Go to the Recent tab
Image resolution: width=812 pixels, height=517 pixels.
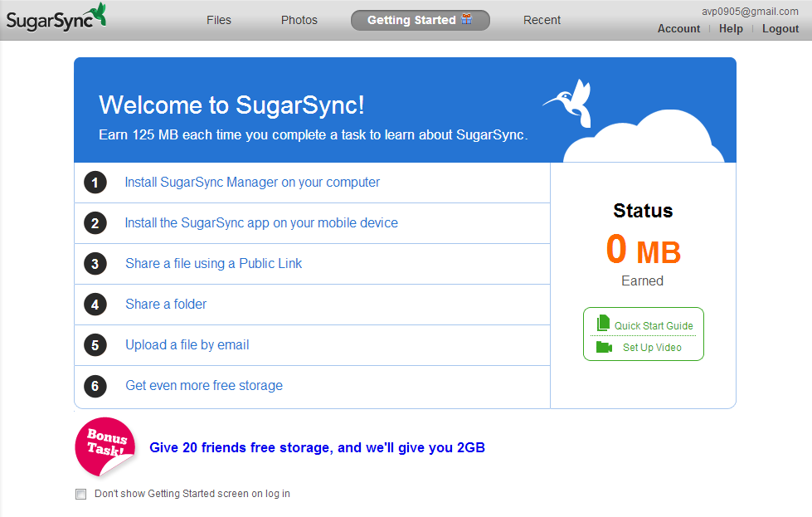[x=542, y=20]
